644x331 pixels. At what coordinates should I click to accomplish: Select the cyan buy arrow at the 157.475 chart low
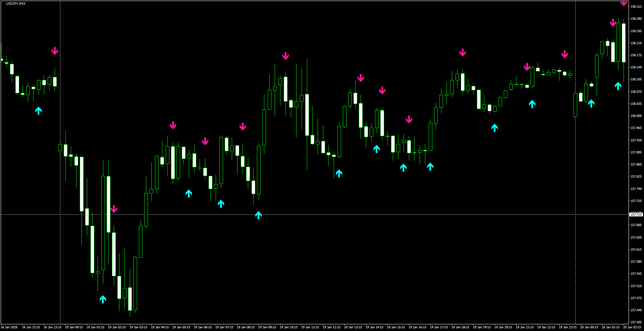point(103,299)
